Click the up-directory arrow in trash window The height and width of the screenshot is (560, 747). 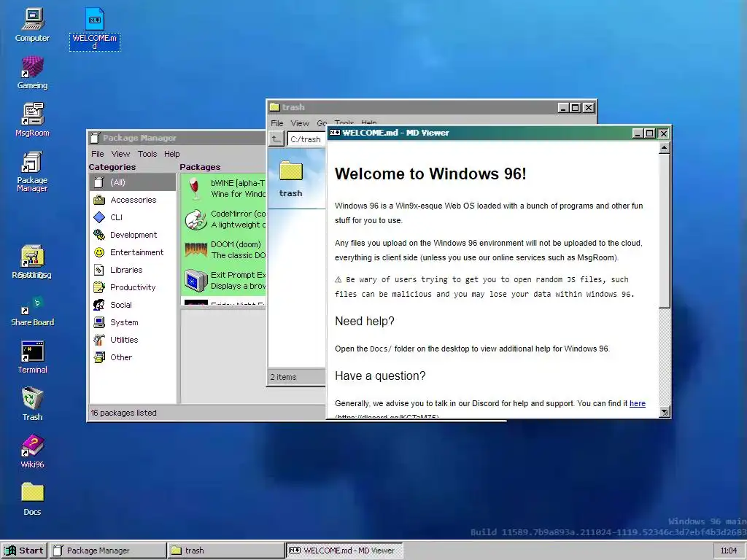(x=276, y=139)
